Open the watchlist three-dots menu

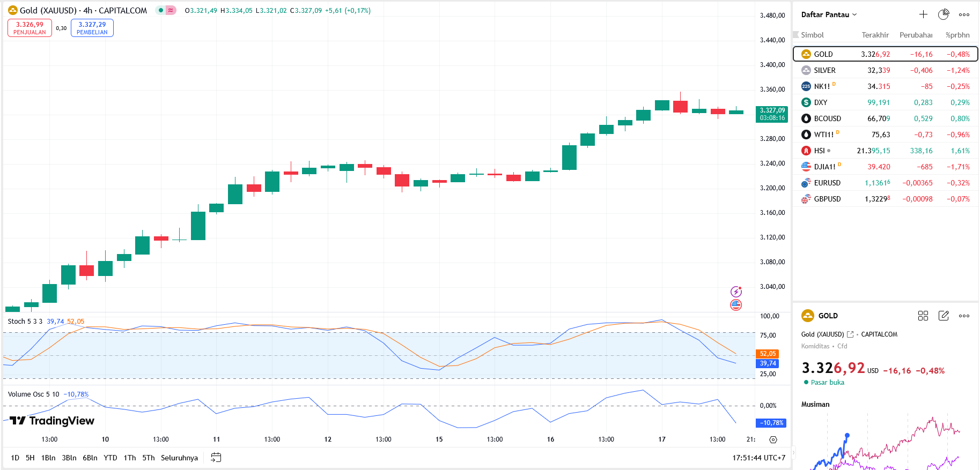click(x=964, y=14)
